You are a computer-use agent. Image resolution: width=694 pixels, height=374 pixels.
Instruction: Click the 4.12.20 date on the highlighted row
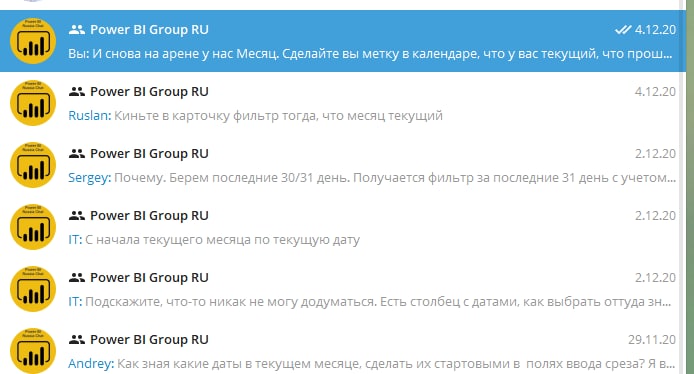point(655,30)
